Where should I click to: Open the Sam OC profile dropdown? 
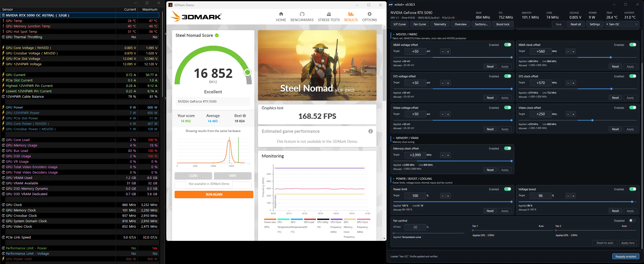pos(622,24)
